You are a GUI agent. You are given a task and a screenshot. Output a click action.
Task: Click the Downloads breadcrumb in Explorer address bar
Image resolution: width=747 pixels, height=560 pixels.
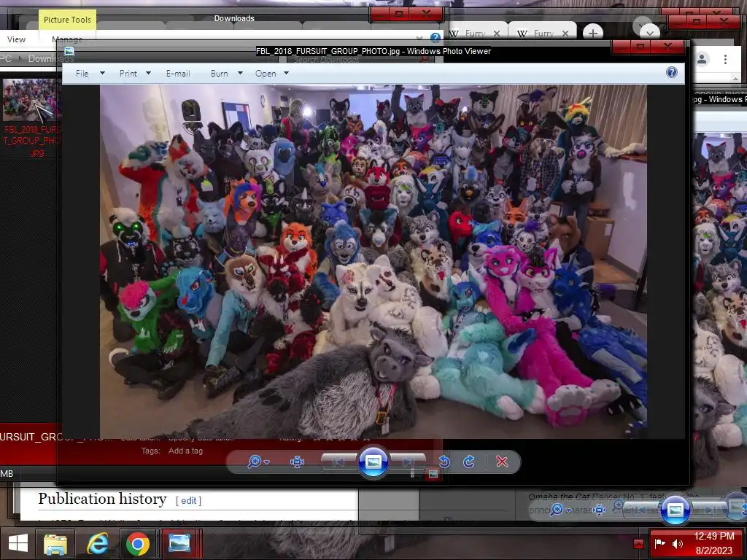50,58
